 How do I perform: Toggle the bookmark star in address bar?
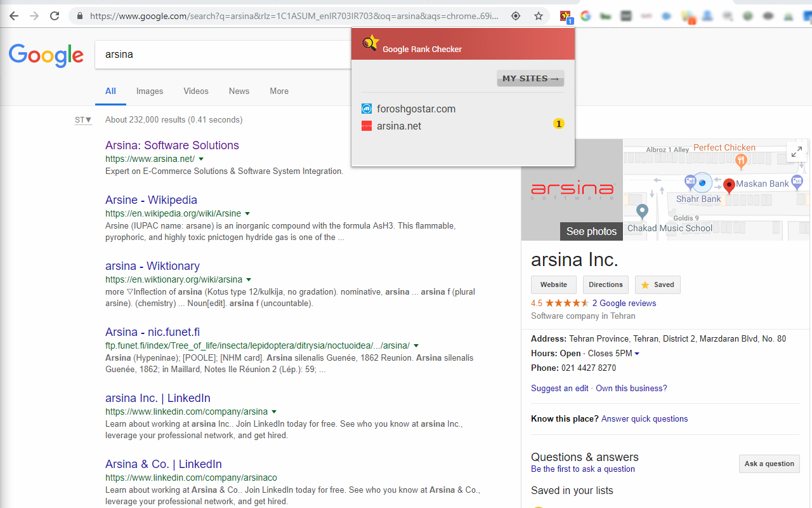click(x=539, y=16)
